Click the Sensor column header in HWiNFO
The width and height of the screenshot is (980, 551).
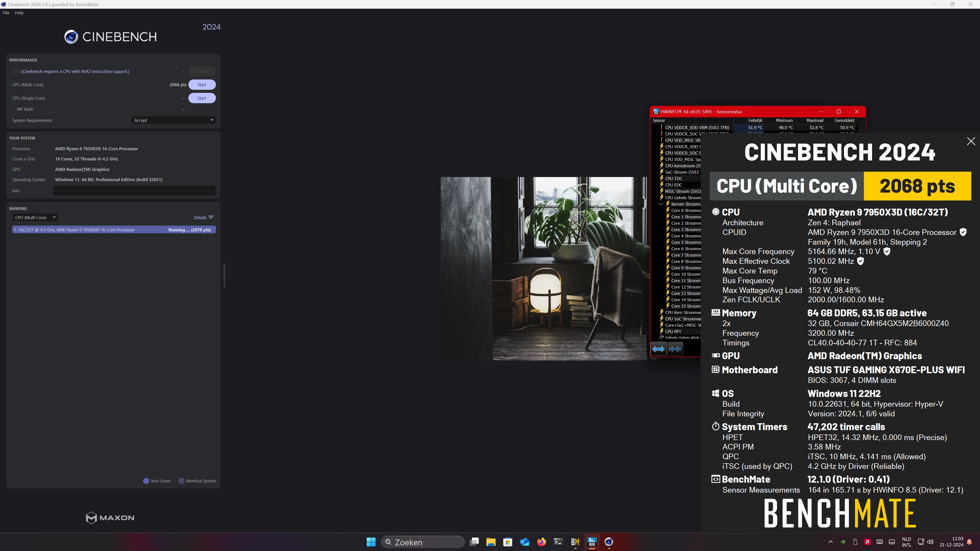click(692, 121)
